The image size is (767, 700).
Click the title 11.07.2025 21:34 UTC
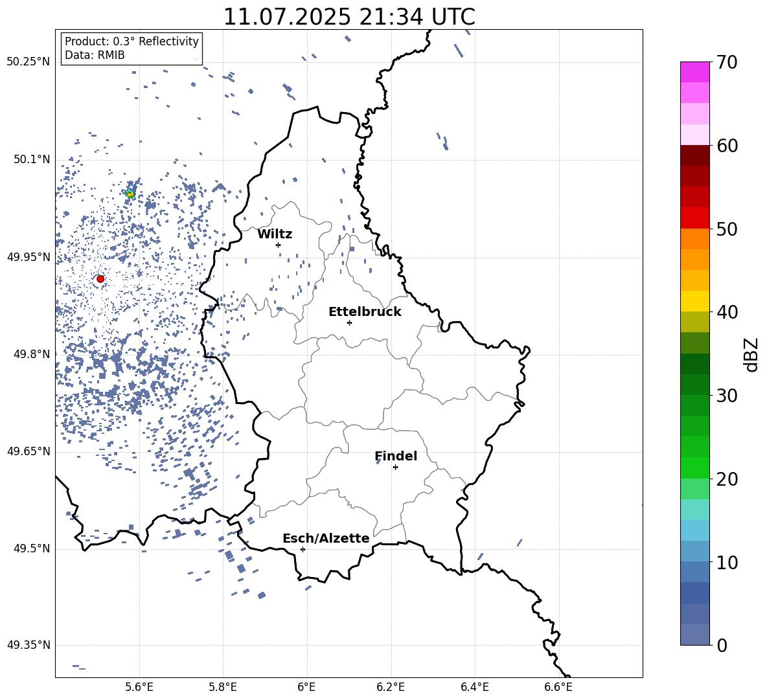click(349, 17)
